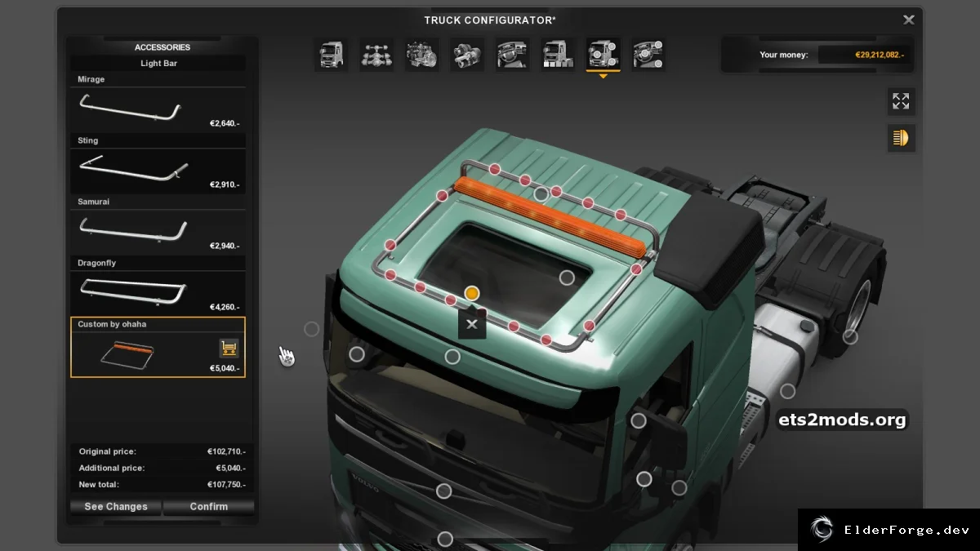
Task: Open the truck cabin configuration tab
Action: [x=331, y=55]
